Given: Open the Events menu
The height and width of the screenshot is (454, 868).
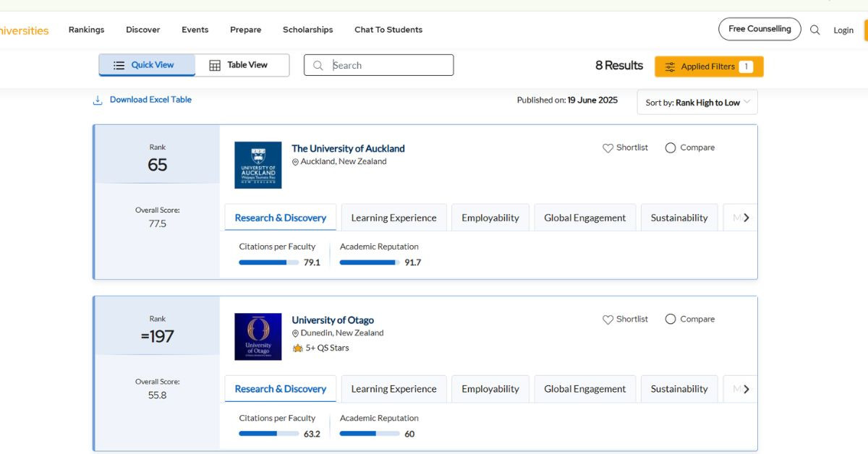Looking at the screenshot, I should tap(195, 30).
